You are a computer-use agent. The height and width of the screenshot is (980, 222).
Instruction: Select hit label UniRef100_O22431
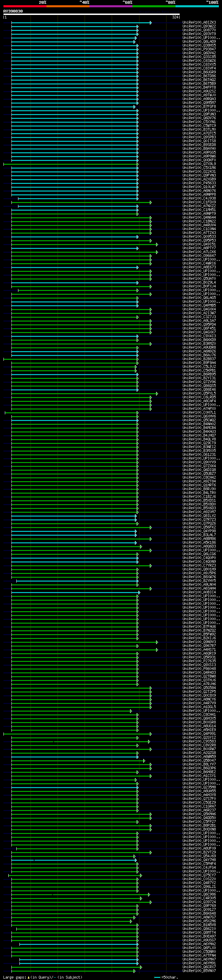199,172
